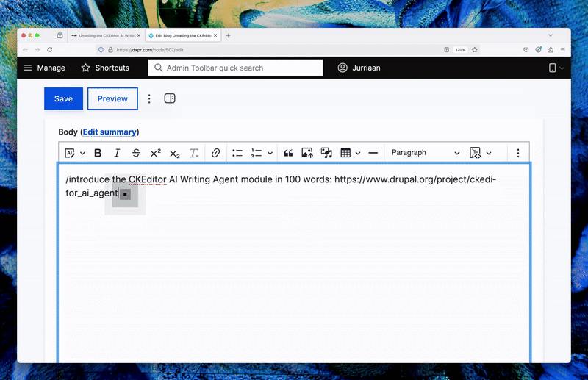Expand the code block dropdown arrow
This screenshot has width=588, height=380.
[489, 153]
